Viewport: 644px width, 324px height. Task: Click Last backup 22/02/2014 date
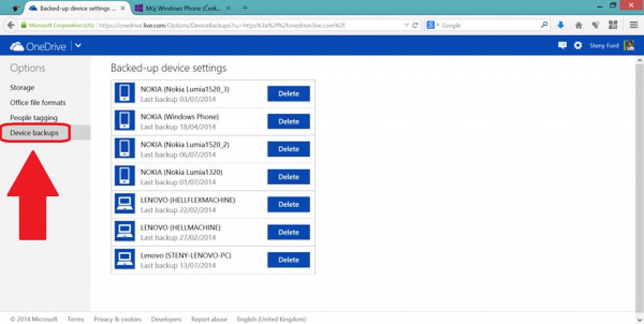(x=178, y=210)
